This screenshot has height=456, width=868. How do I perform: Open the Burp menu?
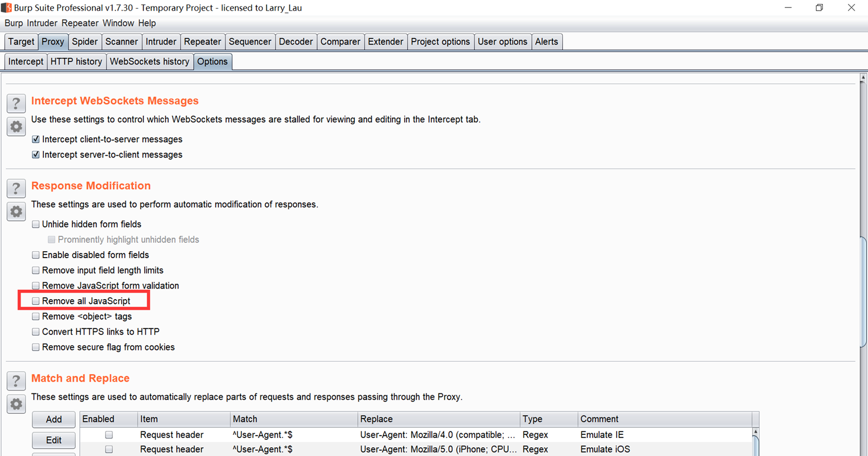[13, 23]
